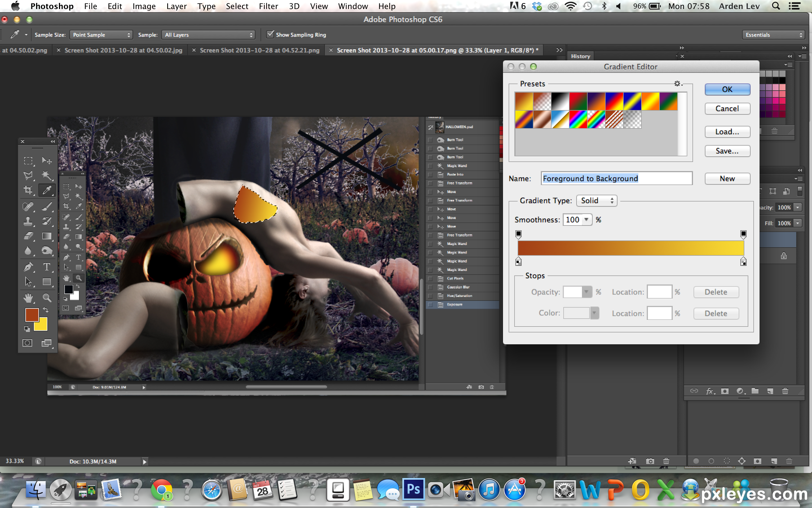812x508 pixels.
Task: Select the Path Selection arrow tool
Action: [28, 282]
